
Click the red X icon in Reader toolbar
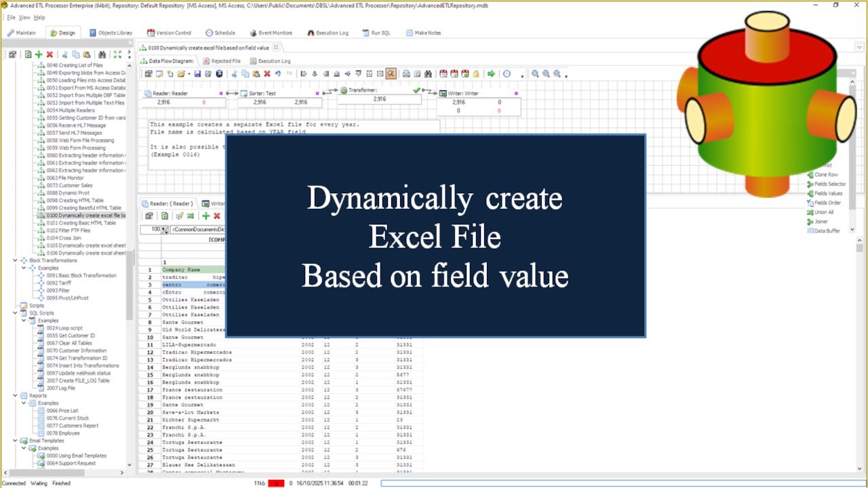point(217,216)
